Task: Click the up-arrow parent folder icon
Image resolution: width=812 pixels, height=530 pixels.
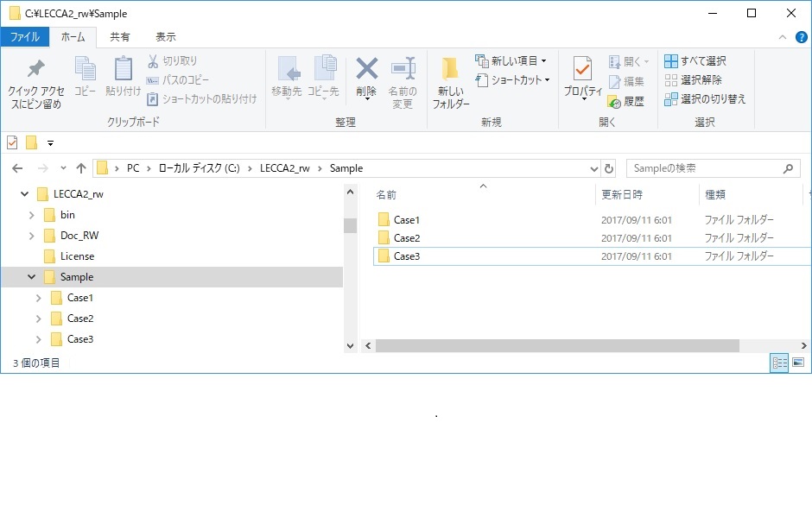Action: tap(81, 168)
